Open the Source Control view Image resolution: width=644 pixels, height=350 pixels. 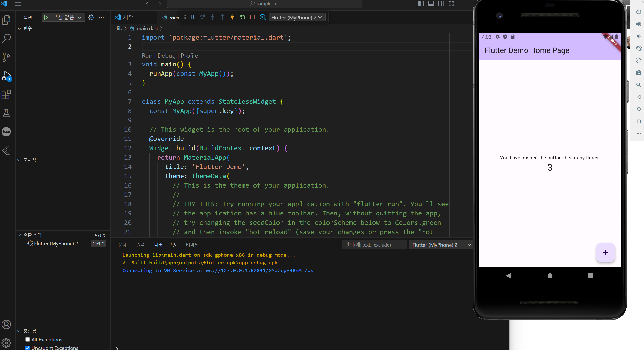6,57
